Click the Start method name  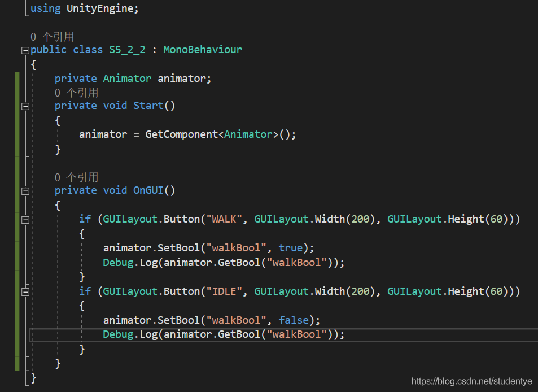tap(148, 106)
